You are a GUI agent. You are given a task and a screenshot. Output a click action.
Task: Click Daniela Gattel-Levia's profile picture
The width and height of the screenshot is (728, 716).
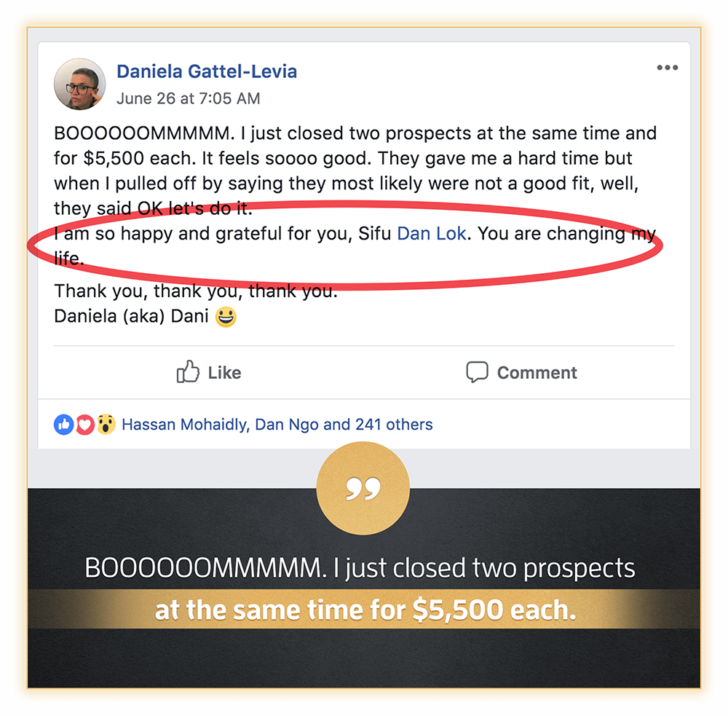pos(80,84)
